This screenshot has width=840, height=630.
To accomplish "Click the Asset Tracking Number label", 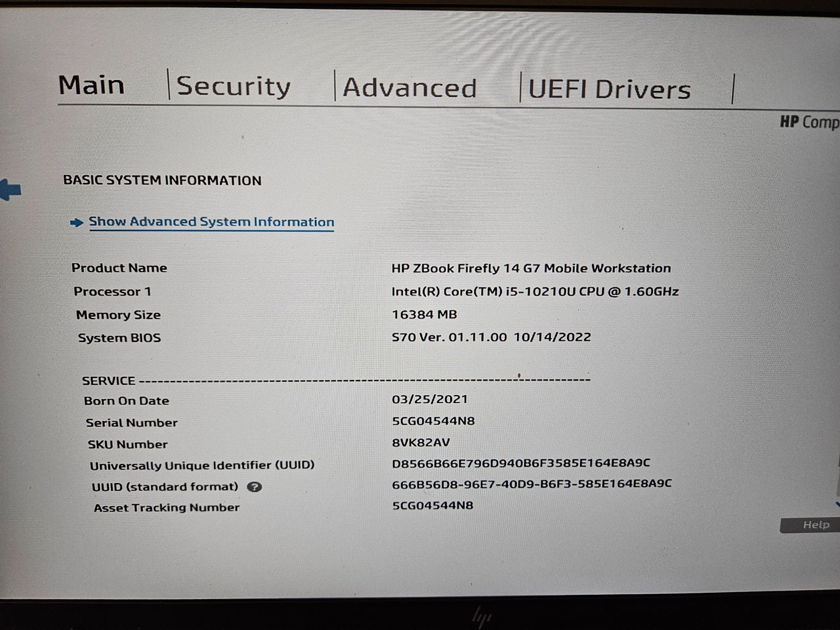I will [x=166, y=508].
